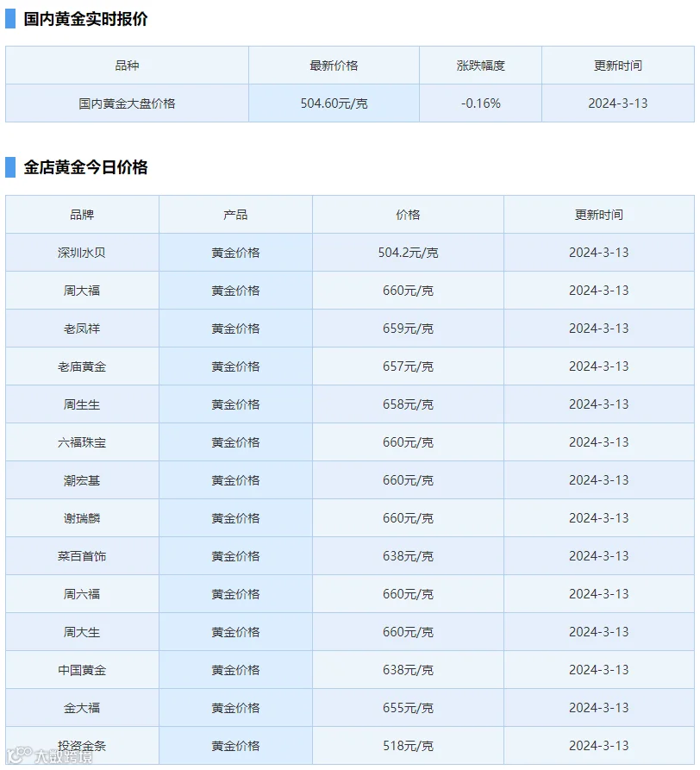The height and width of the screenshot is (770, 700).
Task: Click the 周生生 price 658元/克
Action: (408, 404)
